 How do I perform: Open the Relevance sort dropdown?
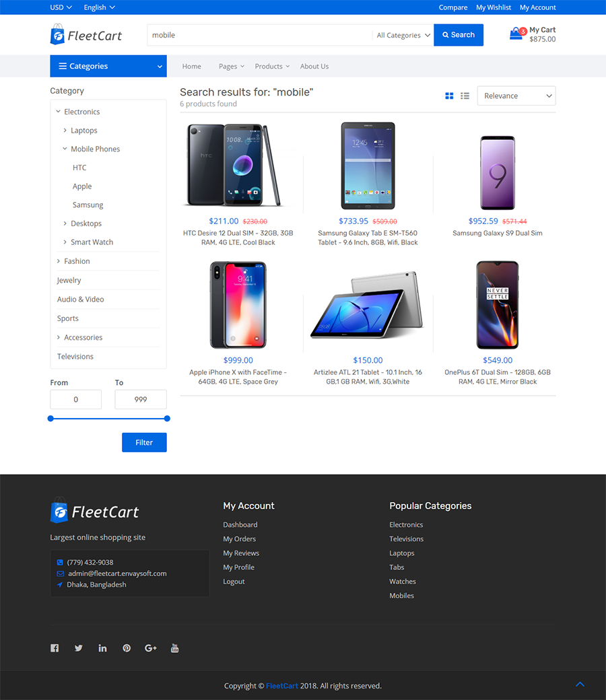pos(516,96)
